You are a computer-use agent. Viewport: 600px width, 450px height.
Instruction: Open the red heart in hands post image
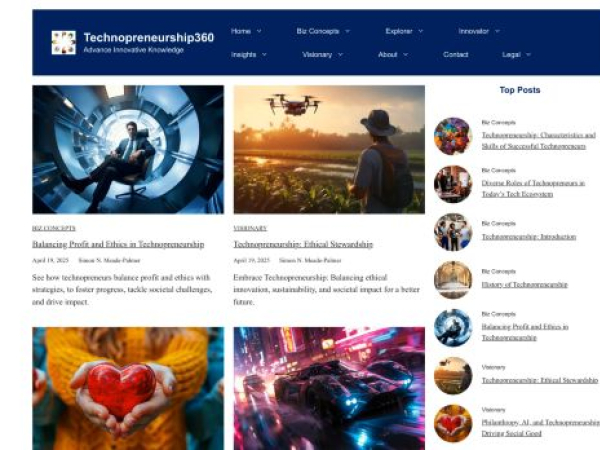tap(128, 388)
